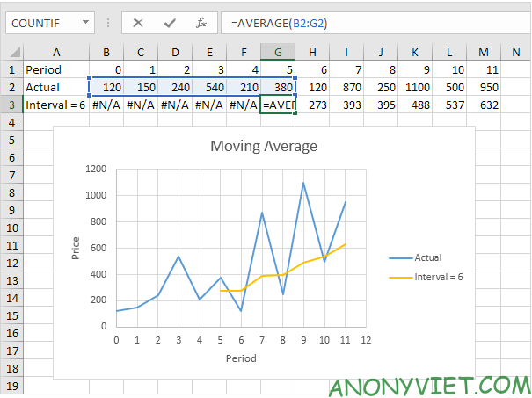
Task: Click cell M3 containing 632
Action: click(484, 105)
